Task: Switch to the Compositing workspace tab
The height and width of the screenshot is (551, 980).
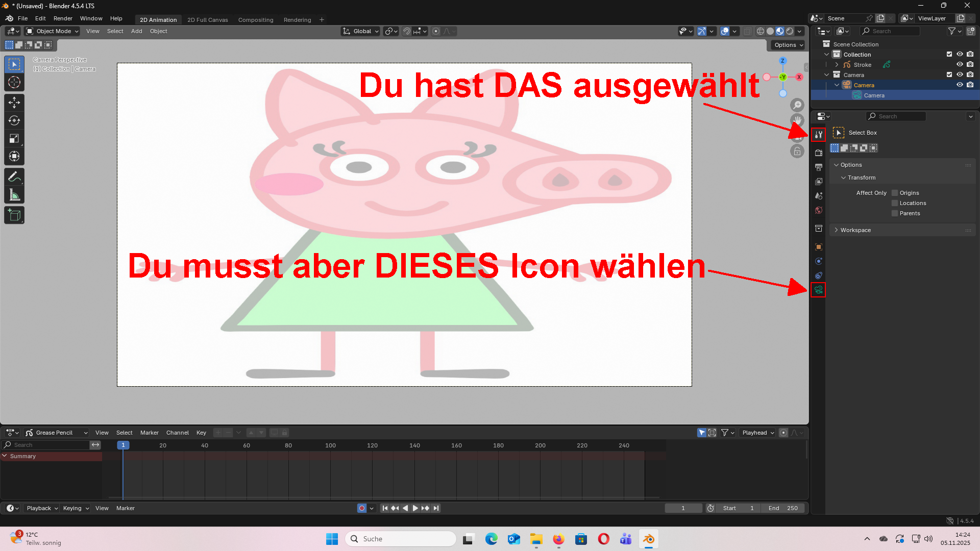Action: tap(256, 20)
